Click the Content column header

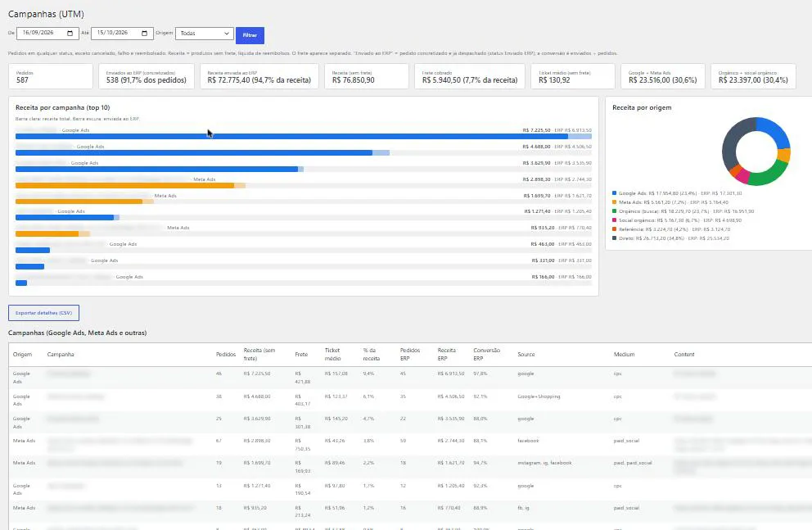coord(684,355)
